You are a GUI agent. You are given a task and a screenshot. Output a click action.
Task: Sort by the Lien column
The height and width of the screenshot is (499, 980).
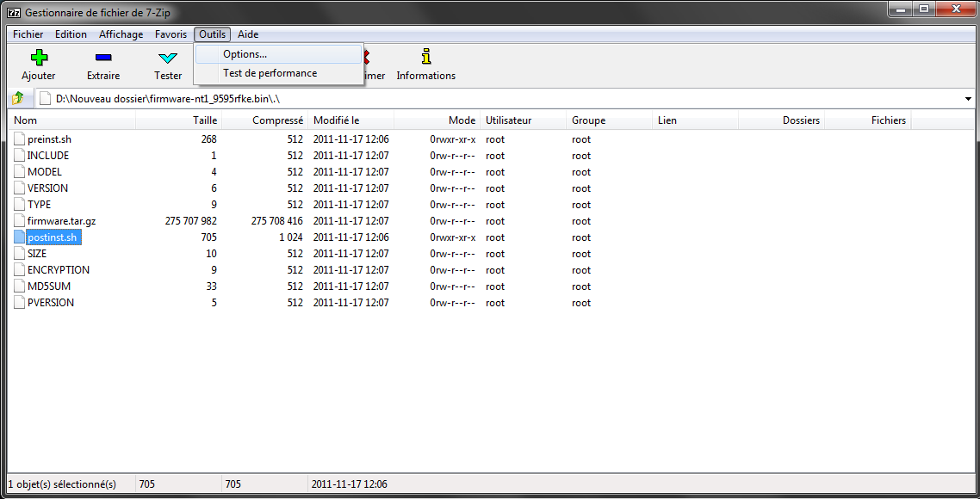(696, 120)
